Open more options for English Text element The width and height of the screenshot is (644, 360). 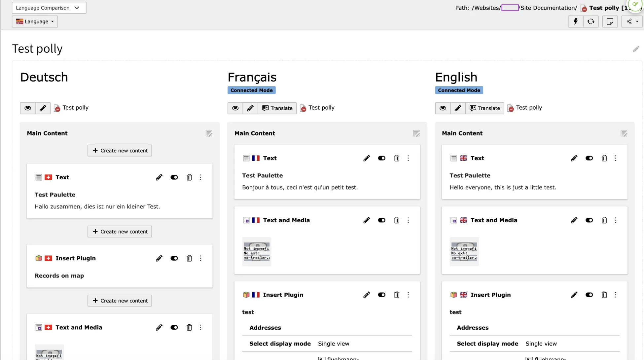pyautogui.click(x=616, y=158)
